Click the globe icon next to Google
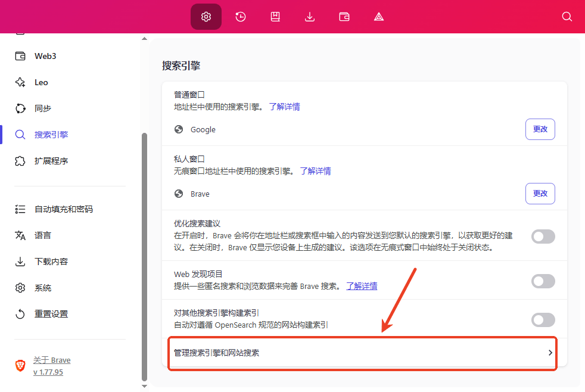This screenshot has height=392, width=585. 179,129
